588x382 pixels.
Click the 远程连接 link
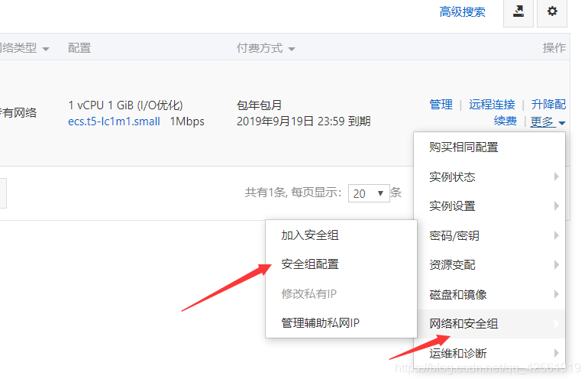tap(492, 105)
